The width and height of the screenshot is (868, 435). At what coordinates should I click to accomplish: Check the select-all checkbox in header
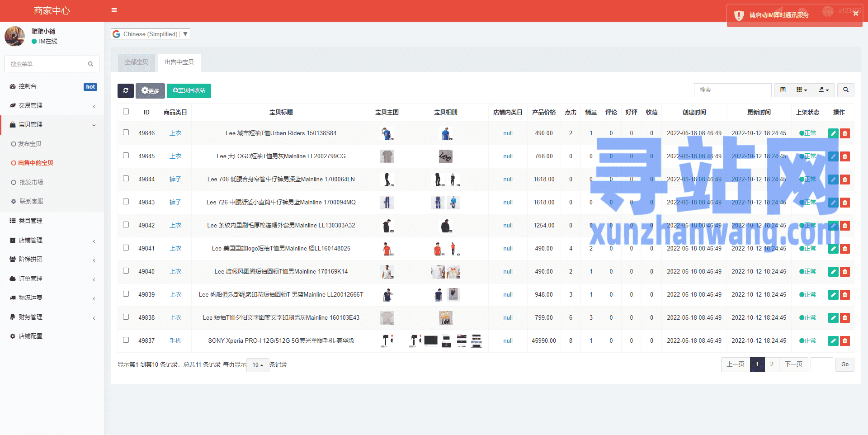tap(126, 112)
